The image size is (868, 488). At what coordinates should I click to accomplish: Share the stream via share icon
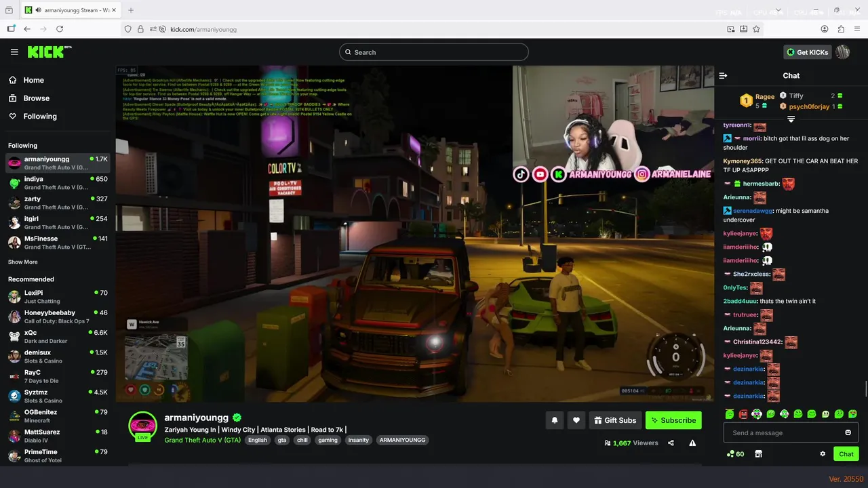point(671,443)
